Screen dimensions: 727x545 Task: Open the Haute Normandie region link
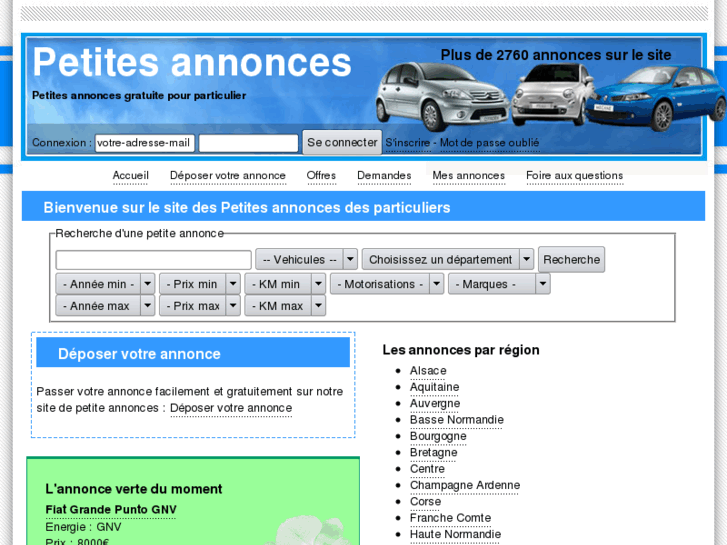[455, 534]
